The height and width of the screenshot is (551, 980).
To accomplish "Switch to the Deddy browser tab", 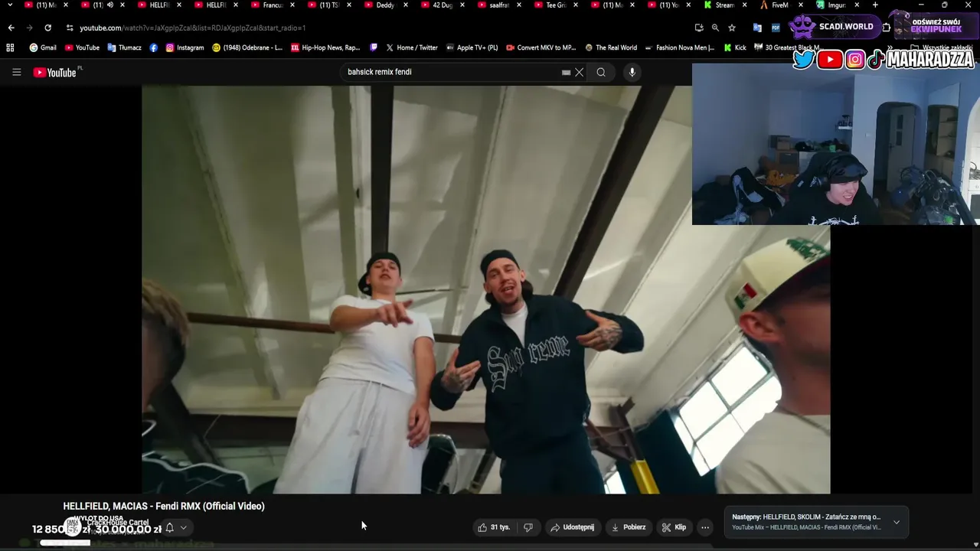I will click(x=384, y=5).
